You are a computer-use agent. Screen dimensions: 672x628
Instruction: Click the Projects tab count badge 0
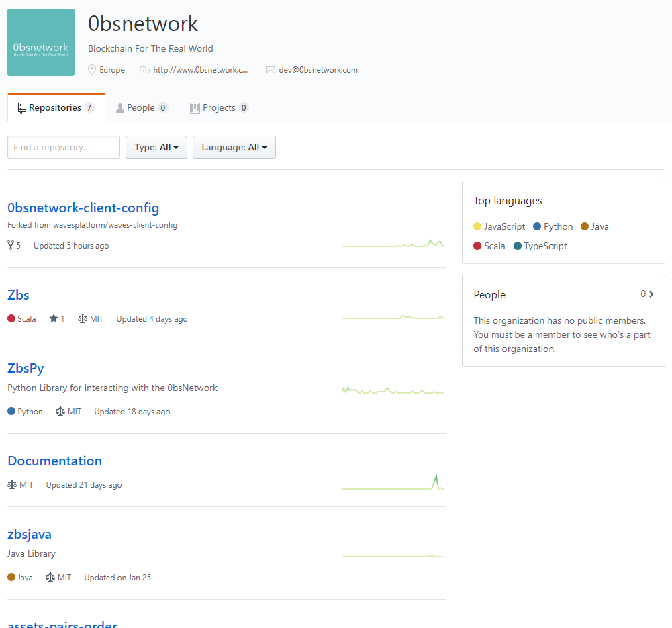point(244,107)
